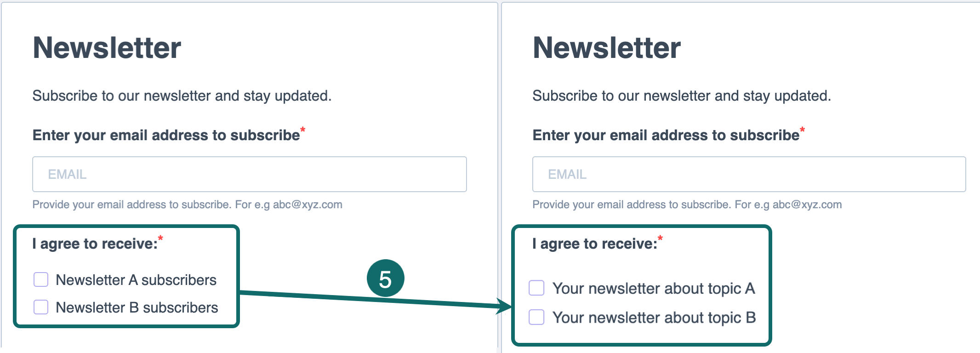Click the right form's 'Subscribe to our newsletter' text
The image size is (980, 353).
pos(681,96)
